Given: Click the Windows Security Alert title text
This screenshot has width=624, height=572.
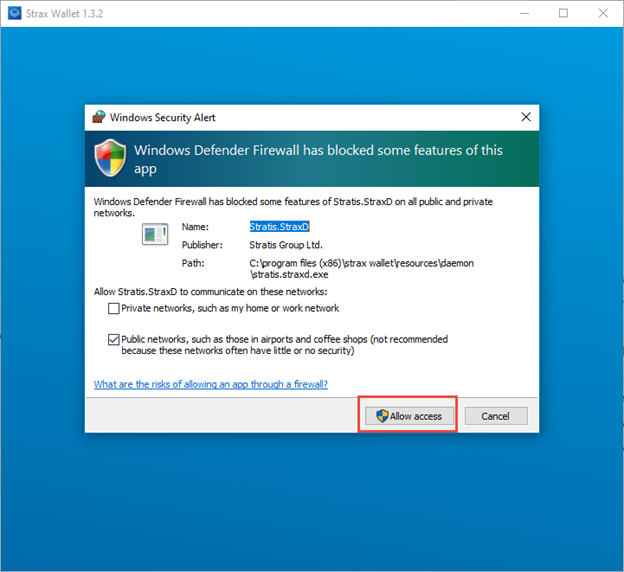Looking at the screenshot, I should pyautogui.click(x=162, y=117).
